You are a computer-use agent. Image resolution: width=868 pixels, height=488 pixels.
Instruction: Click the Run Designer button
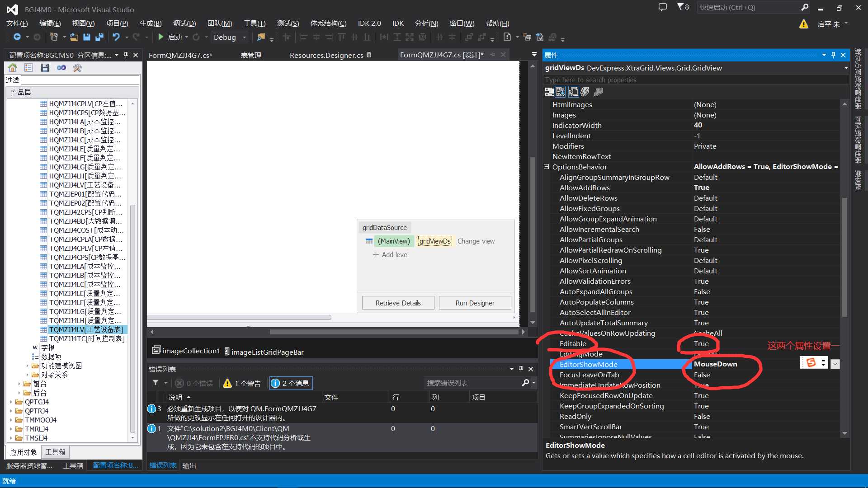click(x=475, y=303)
